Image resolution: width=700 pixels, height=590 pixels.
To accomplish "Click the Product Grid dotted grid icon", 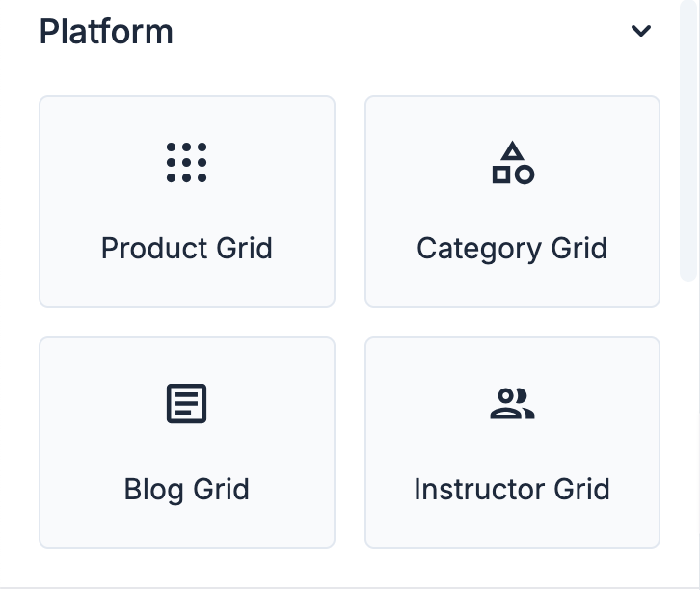I will click(186, 162).
